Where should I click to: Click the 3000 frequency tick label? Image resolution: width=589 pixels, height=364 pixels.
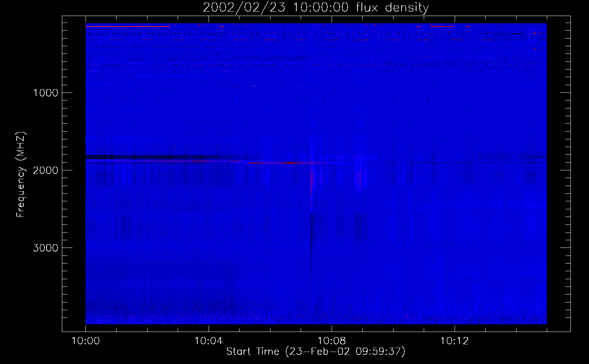[46, 248]
